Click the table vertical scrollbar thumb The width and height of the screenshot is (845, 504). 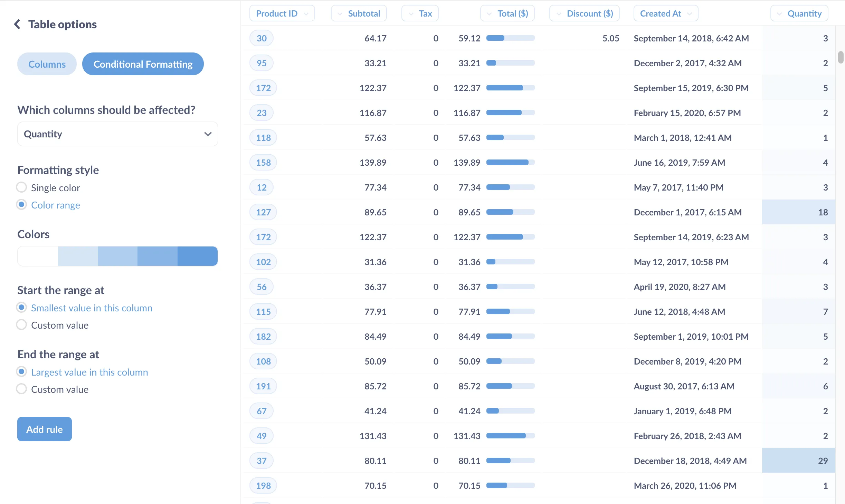[841, 57]
